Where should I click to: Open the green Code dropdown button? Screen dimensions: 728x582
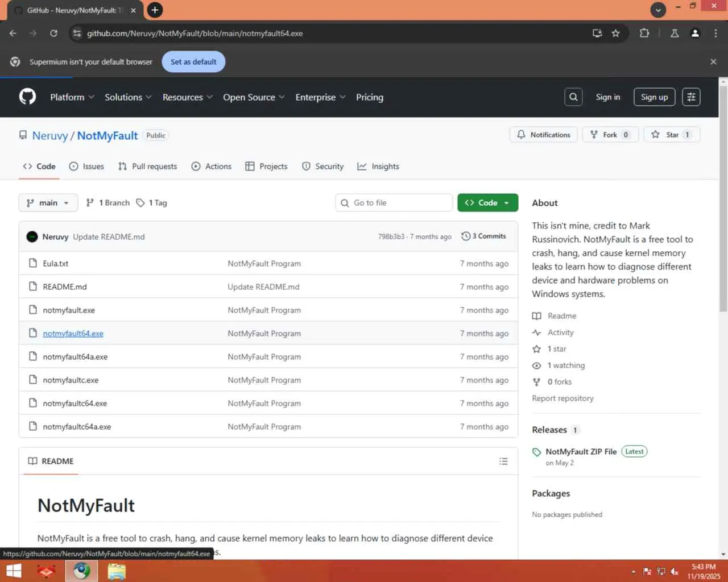point(487,203)
